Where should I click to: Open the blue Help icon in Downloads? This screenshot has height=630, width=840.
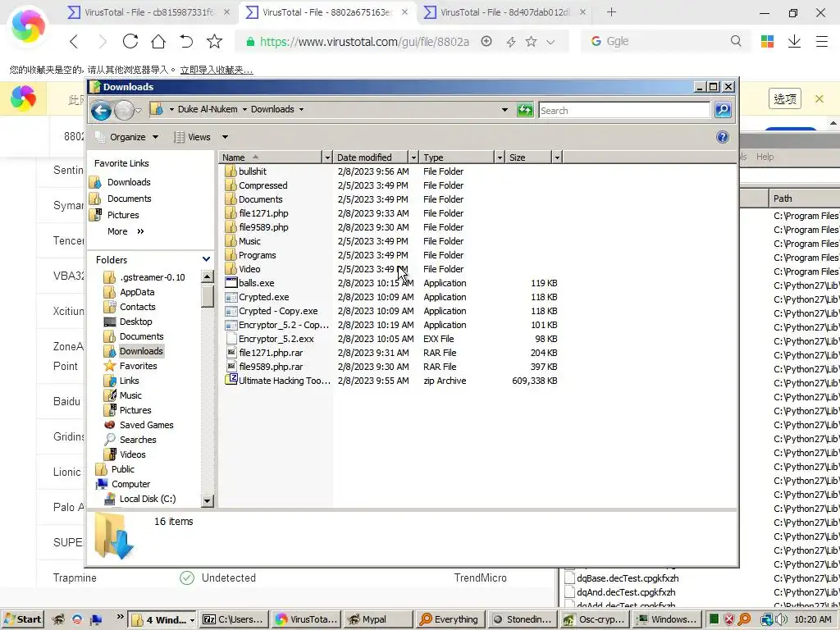pos(722,137)
